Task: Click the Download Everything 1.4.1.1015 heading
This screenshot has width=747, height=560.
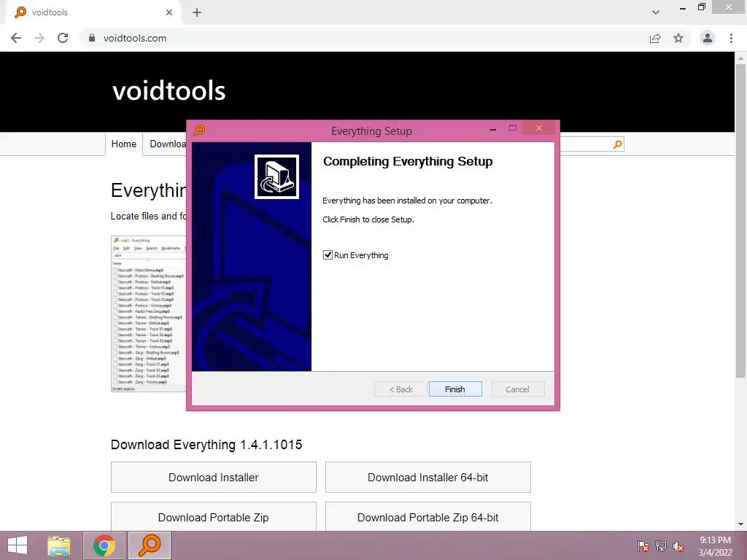Action: coord(206,445)
